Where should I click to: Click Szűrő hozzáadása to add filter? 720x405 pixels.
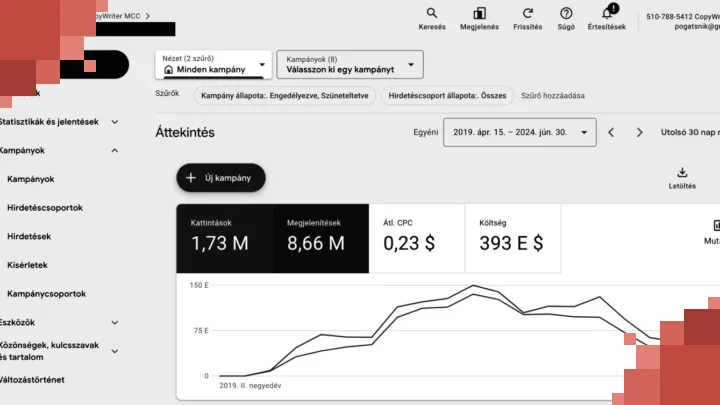tap(553, 96)
